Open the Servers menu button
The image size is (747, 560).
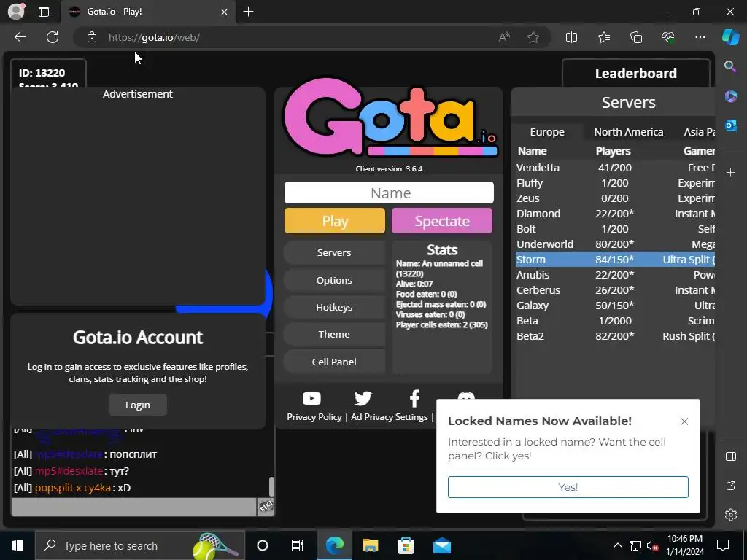(334, 252)
